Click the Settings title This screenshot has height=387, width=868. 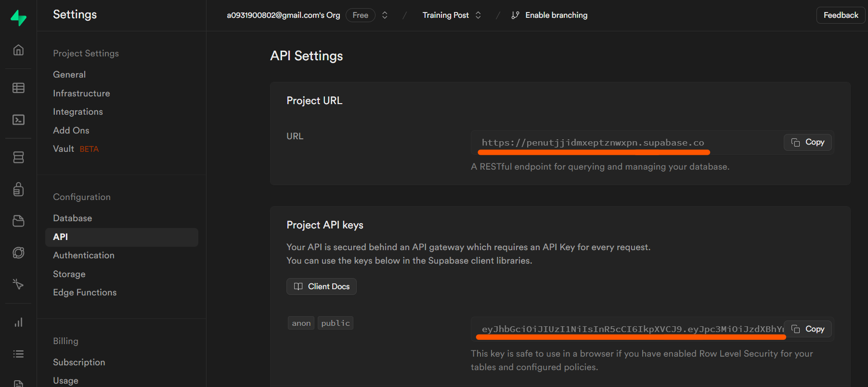tap(75, 14)
